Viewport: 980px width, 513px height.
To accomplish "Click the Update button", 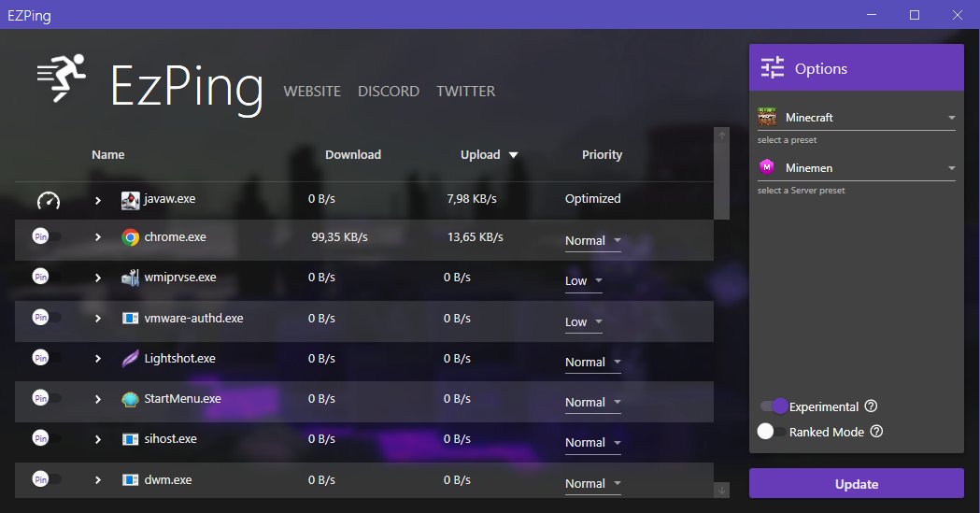I will (857, 484).
